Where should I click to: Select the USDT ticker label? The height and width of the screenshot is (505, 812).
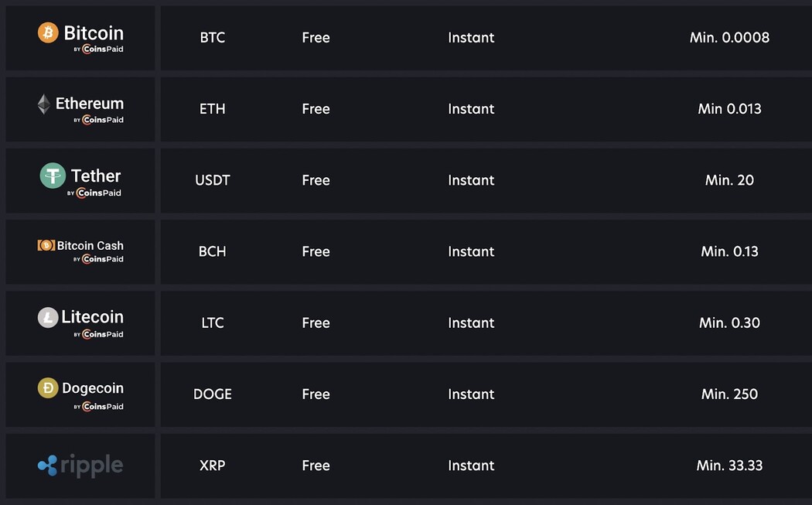coord(212,179)
